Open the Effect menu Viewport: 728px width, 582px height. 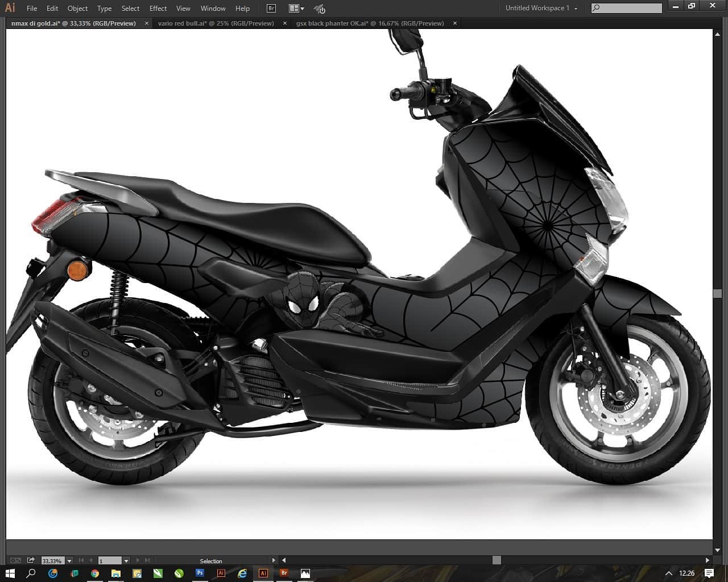[158, 9]
